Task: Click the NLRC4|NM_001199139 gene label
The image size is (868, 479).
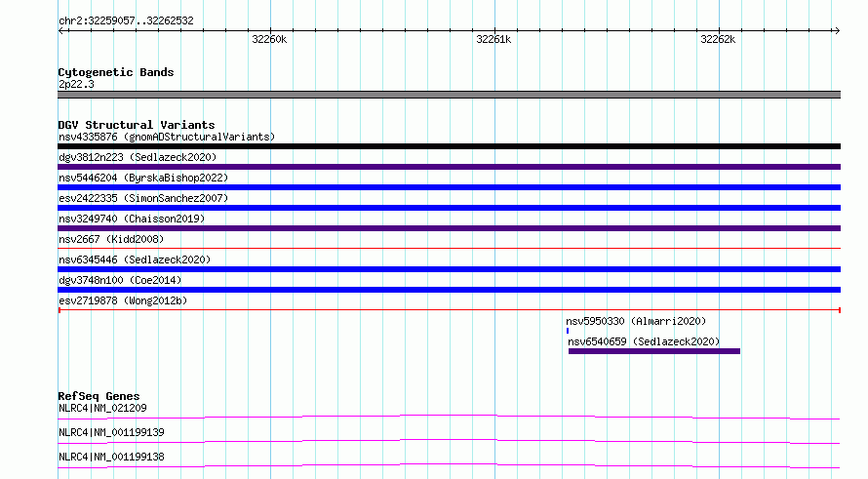Action: click(111, 432)
